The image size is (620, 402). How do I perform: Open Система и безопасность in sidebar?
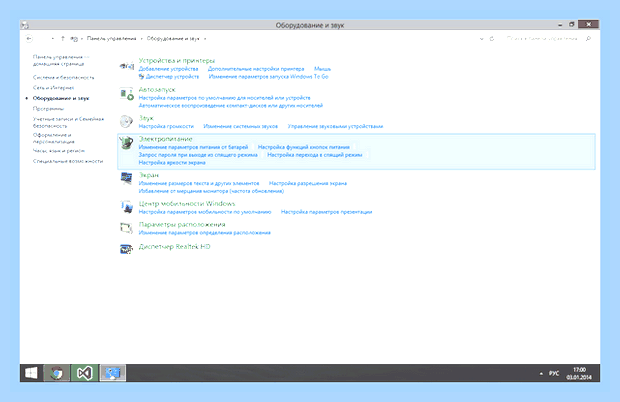pos(64,77)
